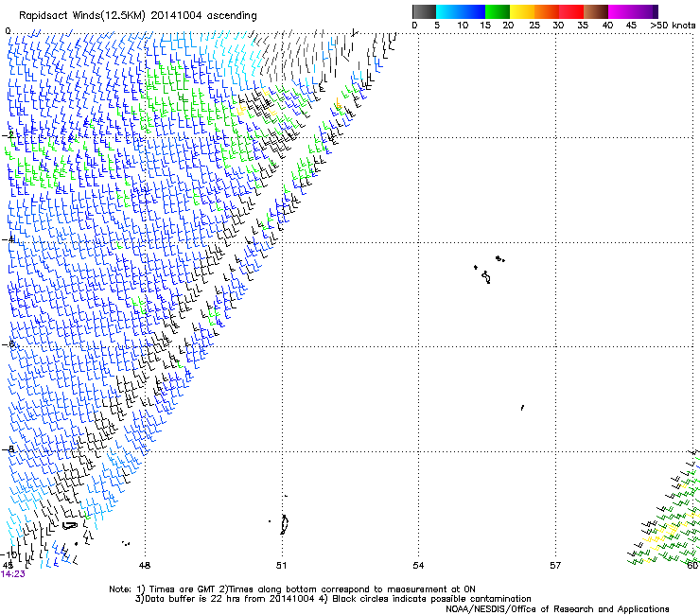Click latitude label -4 on left axis
The height and width of the screenshot is (615, 700).
(x=8, y=239)
